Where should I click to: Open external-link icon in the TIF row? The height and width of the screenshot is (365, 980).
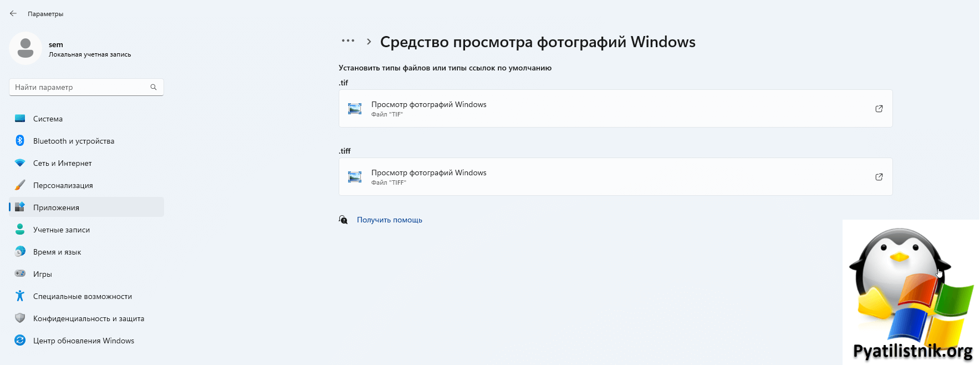[879, 109]
